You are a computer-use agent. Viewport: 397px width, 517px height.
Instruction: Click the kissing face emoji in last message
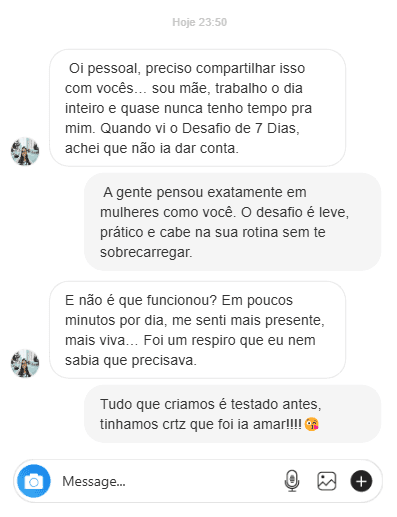312,424
